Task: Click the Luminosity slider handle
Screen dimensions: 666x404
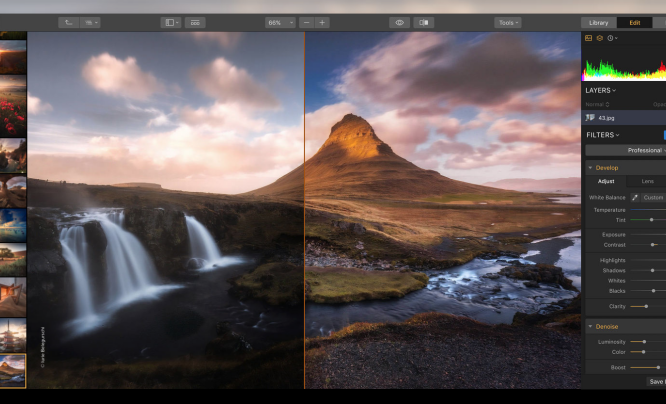Action: (x=644, y=342)
